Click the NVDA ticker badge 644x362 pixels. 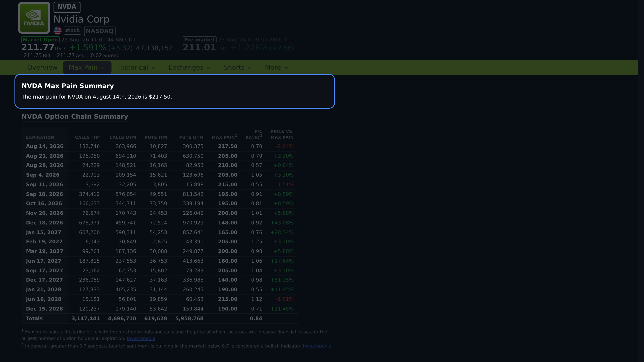pyautogui.click(x=67, y=7)
